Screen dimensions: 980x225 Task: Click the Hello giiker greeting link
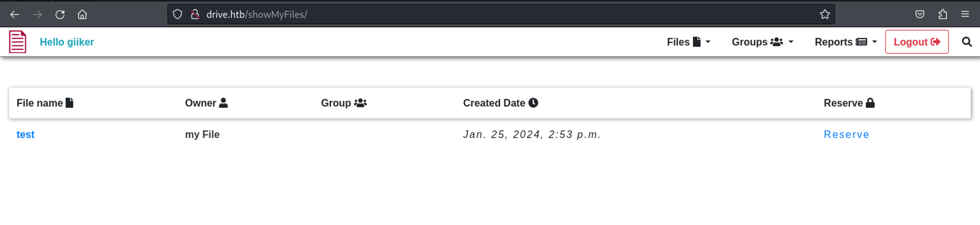tap(67, 42)
